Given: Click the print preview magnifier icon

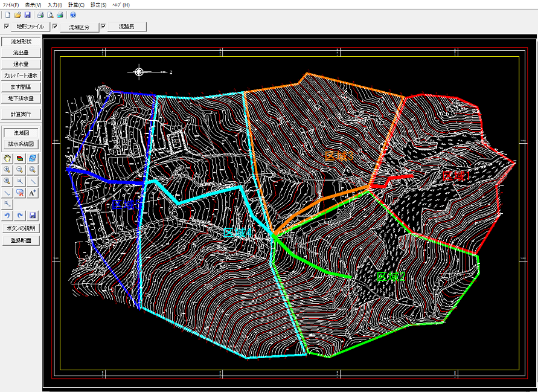Looking at the screenshot, I should point(50,14).
